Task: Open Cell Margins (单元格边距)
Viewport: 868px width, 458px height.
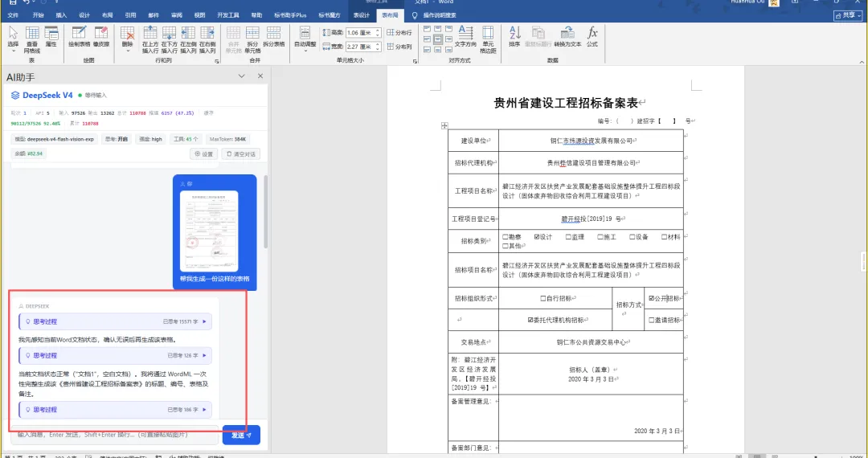Action: click(x=488, y=39)
